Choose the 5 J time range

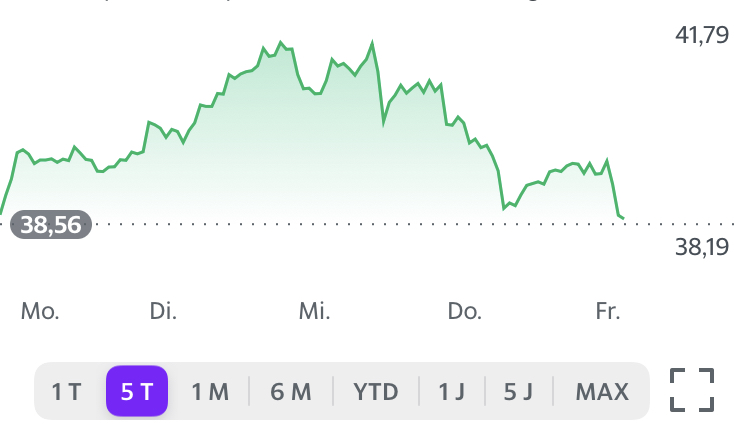click(x=518, y=391)
